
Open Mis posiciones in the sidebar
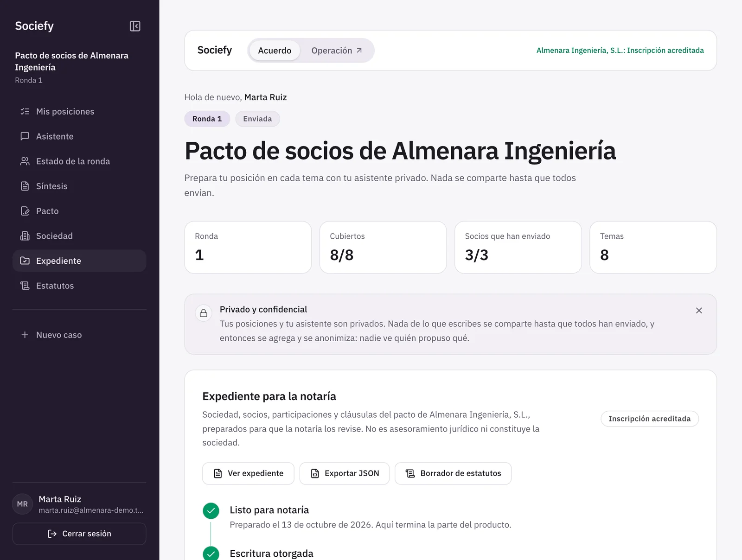[x=79, y=111]
